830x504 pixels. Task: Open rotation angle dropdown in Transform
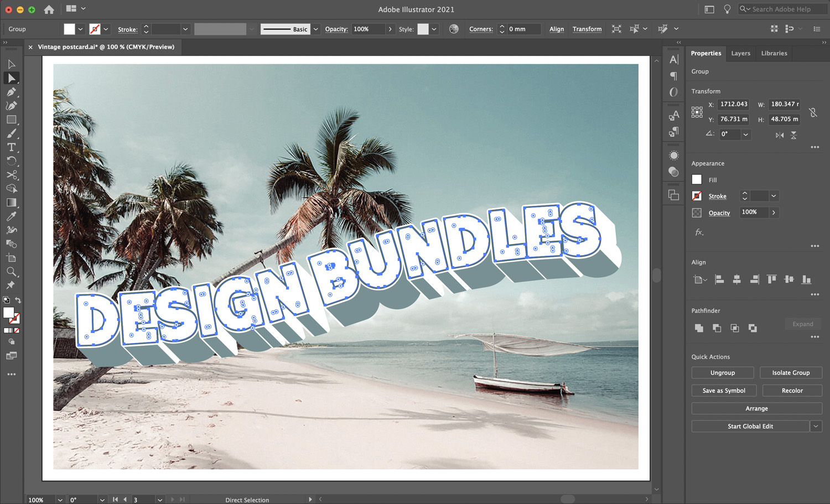[745, 134]
